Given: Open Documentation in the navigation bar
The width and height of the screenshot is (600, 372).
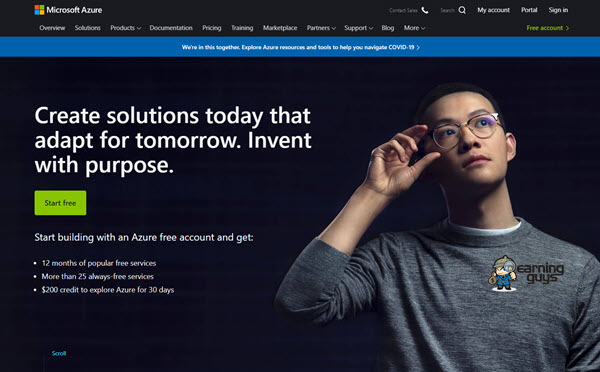Looking at the screenshot, I should click(171, 28).
